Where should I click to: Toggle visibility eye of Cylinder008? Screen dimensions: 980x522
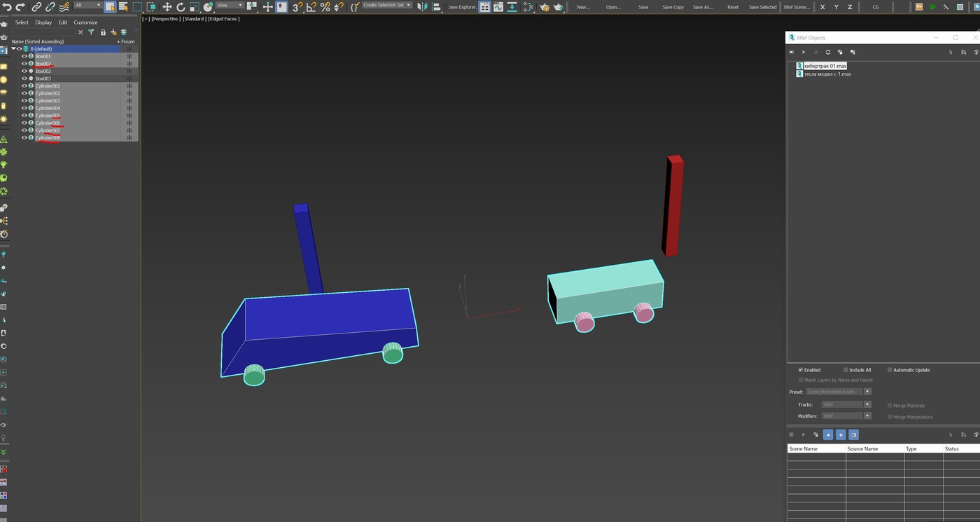(24, 138)
